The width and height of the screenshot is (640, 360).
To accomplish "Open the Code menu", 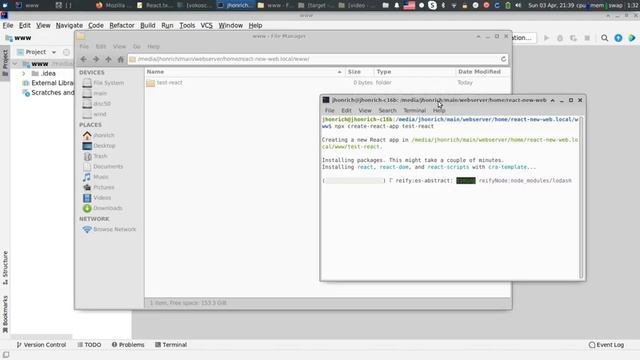I will point(96,25).
